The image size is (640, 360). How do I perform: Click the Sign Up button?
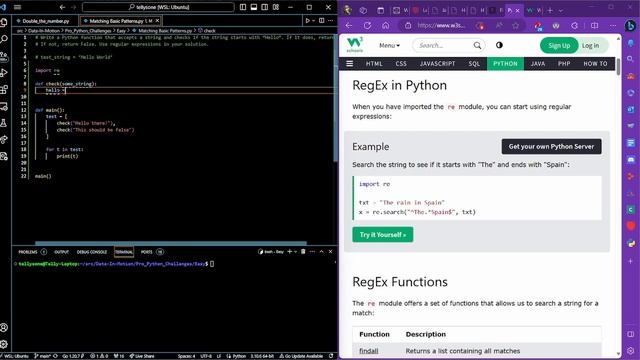point(559,45)
